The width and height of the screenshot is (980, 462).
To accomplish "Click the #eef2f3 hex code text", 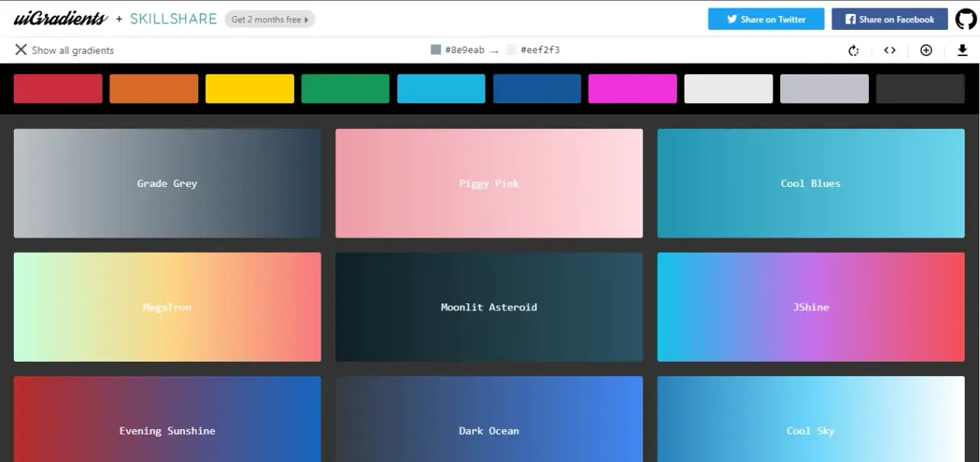I will [541, 51].
